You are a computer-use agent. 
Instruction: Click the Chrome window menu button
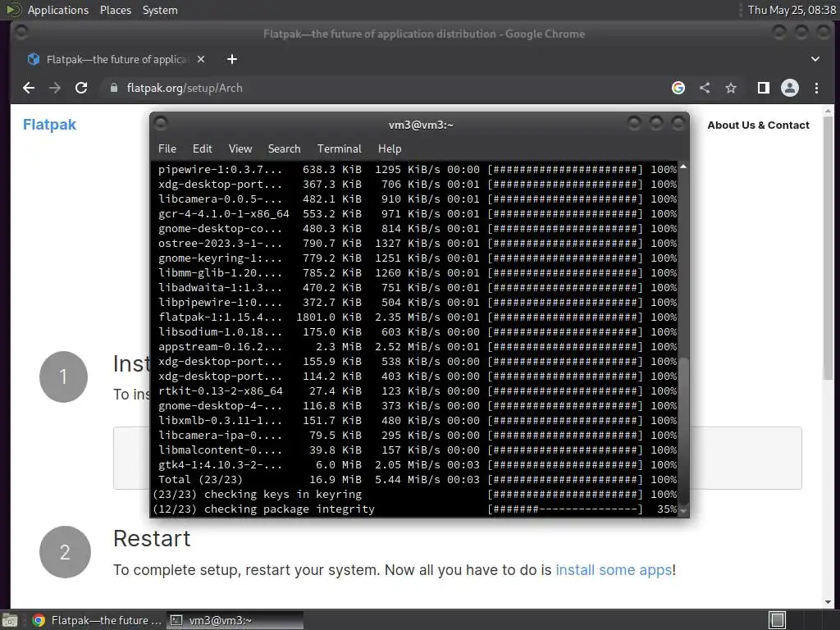pos(21,33)
